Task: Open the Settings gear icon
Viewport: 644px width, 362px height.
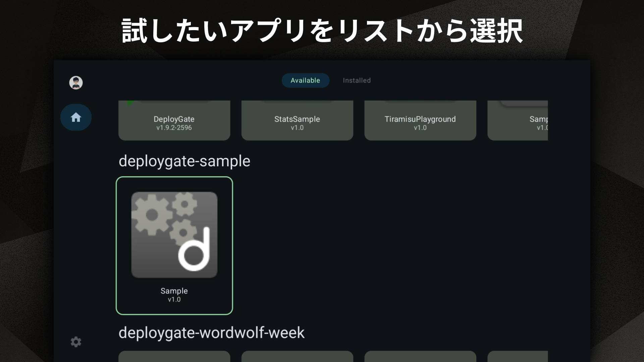Action: pyautogui.click(x=76, y=342)
